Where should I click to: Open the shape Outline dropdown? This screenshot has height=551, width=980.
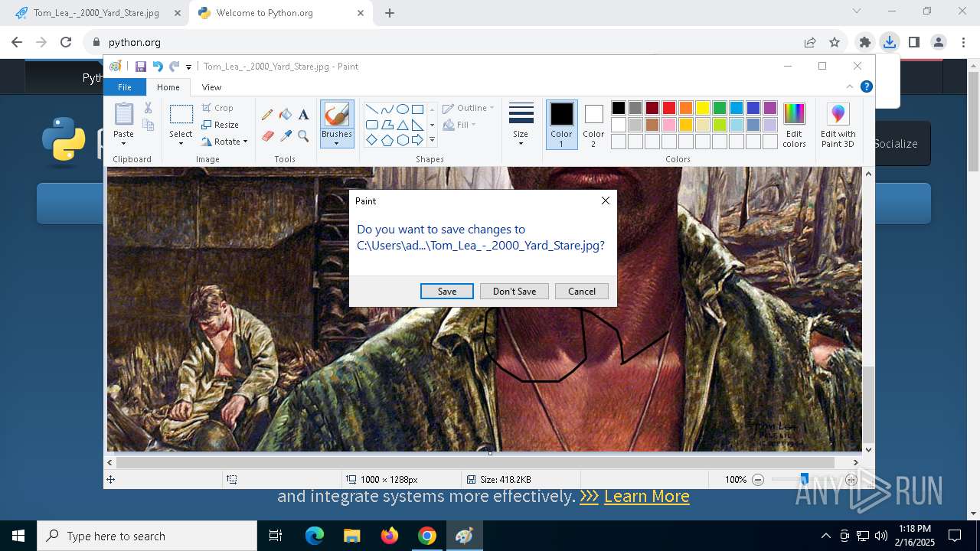click(468, 108)
